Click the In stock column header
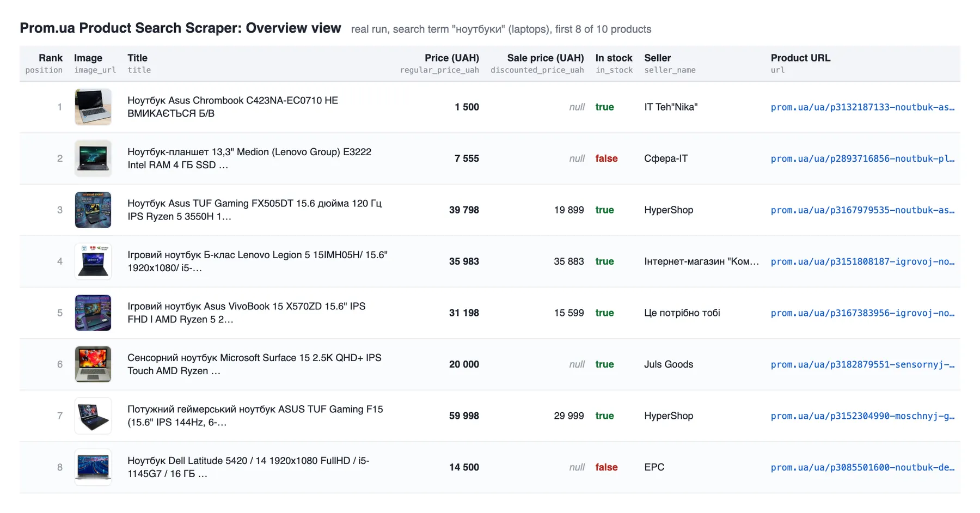This screenshot has height=513, width=980. [x=614, y=58]
